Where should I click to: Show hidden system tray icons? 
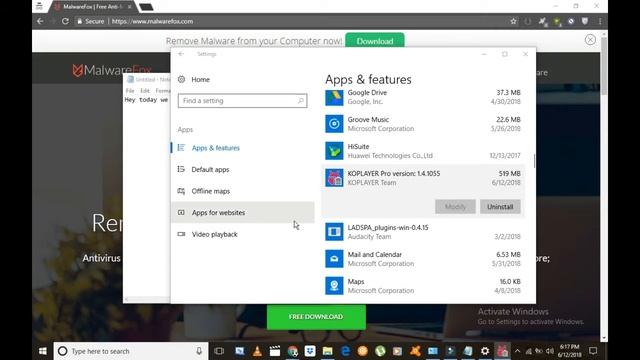pos(518,351)
